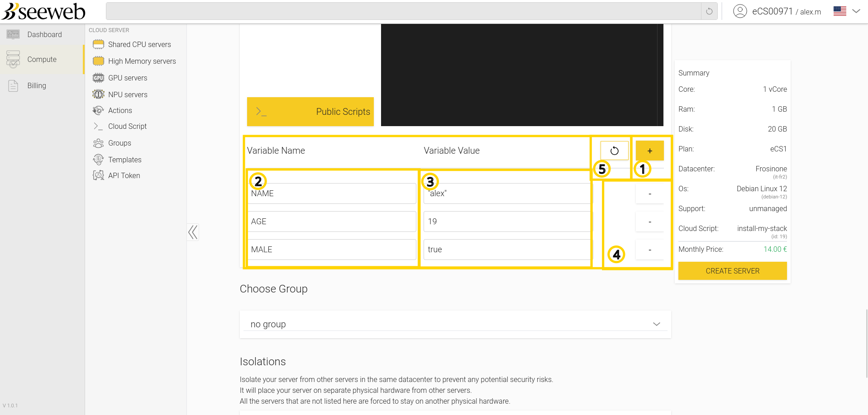
Task: Edit the AGE variable name field
Action: pos(331,222)
